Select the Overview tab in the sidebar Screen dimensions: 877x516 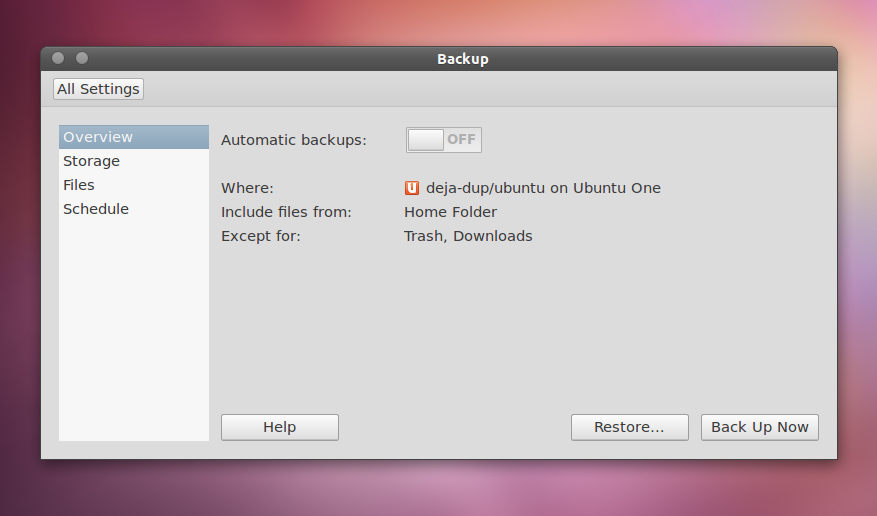[x=134, y=137]
